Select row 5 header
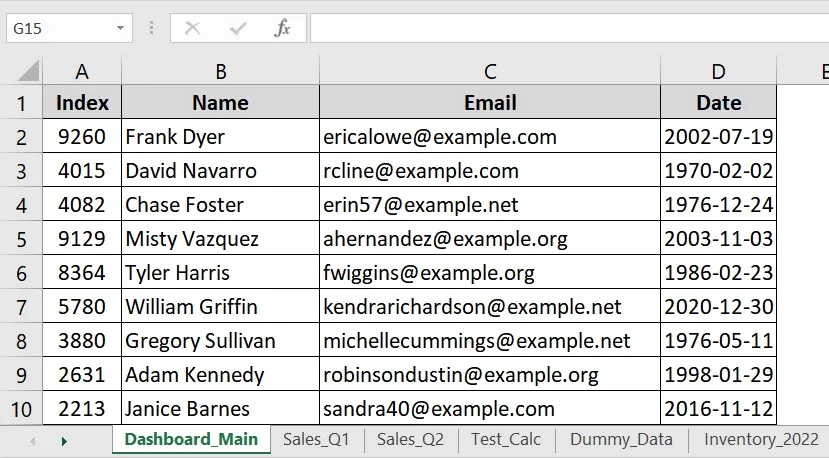This screenshot has height=458, width=829. pos(21,239)
